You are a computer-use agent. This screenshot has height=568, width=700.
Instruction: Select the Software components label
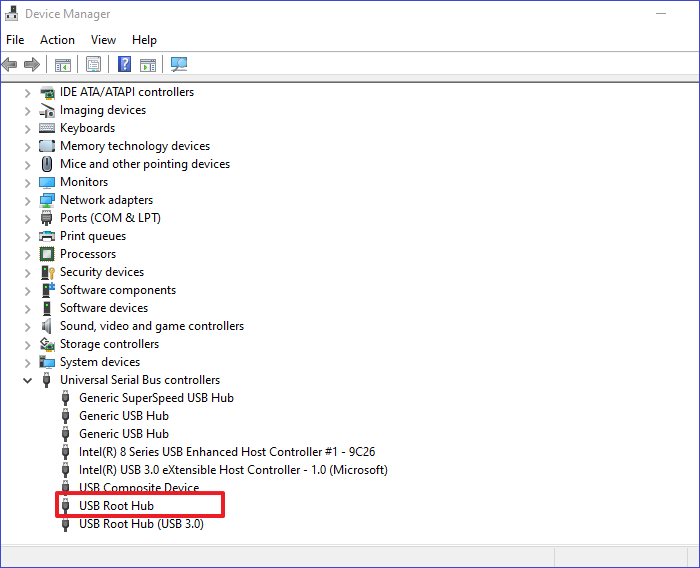coord(118,290)
